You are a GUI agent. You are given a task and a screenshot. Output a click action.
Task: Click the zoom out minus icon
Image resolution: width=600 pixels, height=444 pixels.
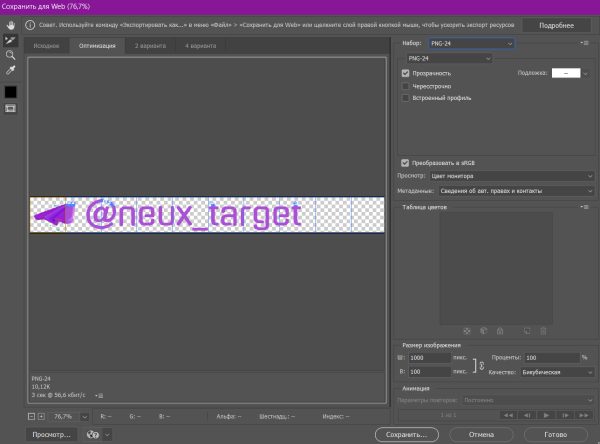[x=31, y=415]
